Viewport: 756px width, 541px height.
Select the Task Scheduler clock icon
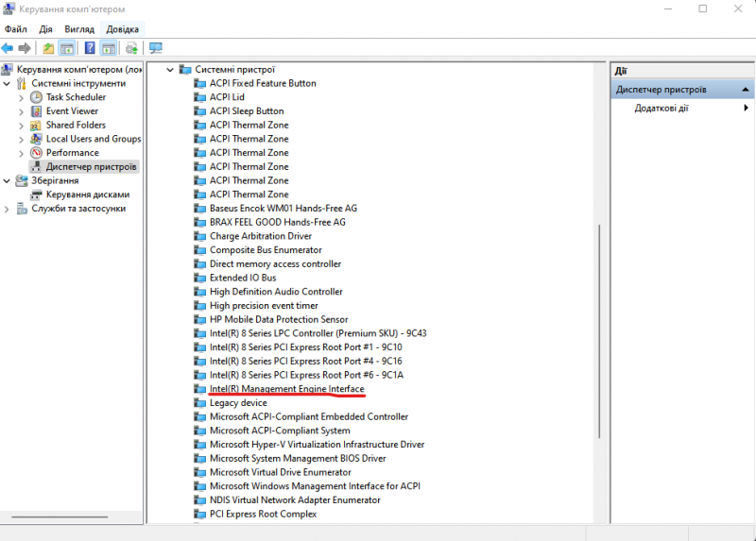coord(37,97)
